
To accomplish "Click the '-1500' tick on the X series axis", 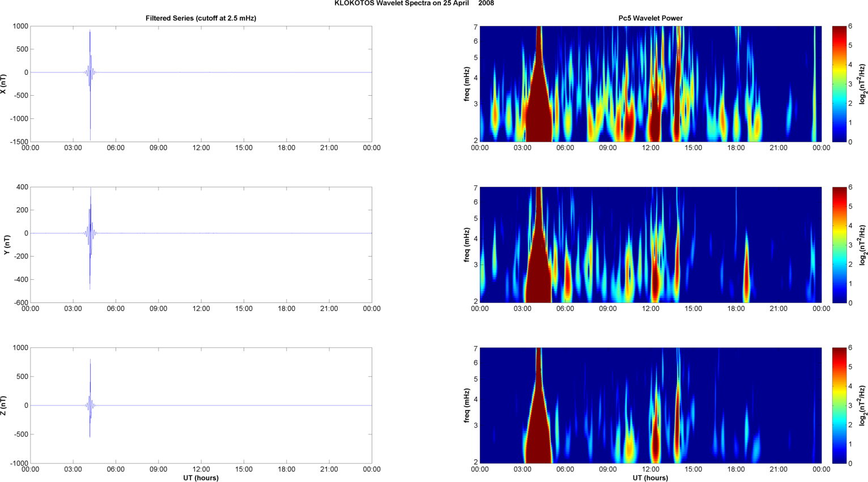I will coord(19,142).
